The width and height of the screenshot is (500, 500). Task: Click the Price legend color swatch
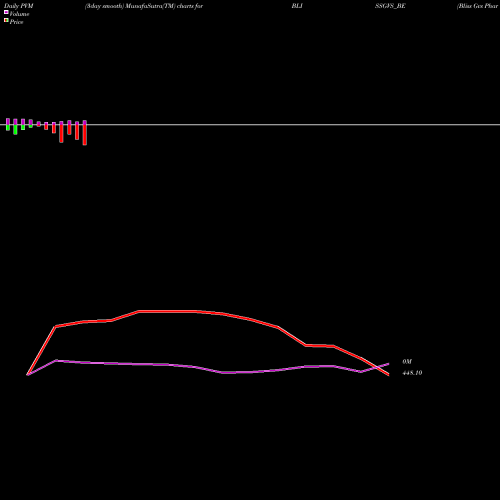[x=6, y=20]
